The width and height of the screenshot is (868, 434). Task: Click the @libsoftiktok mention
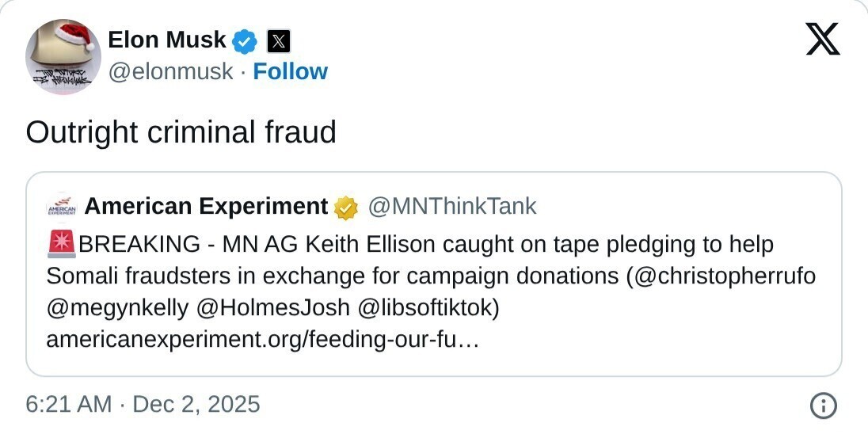[x=428, y=308]
